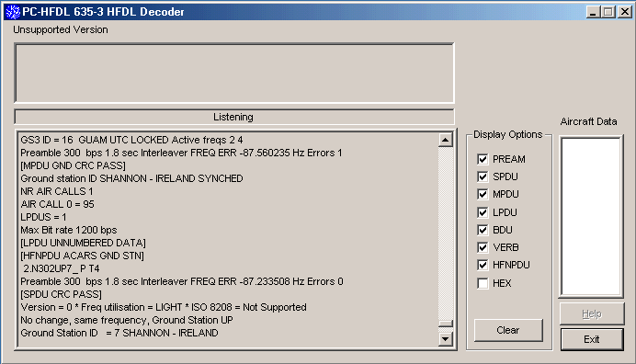Click 'Max Bit rate 1200 bps' line
This screenshot has width=636, height=364.
pos(69,230)
